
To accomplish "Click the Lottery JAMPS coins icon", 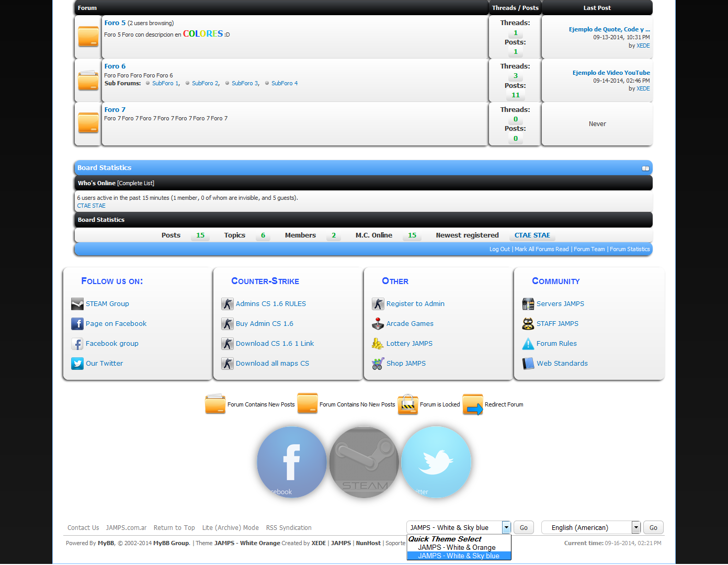I will pos(378,344).
